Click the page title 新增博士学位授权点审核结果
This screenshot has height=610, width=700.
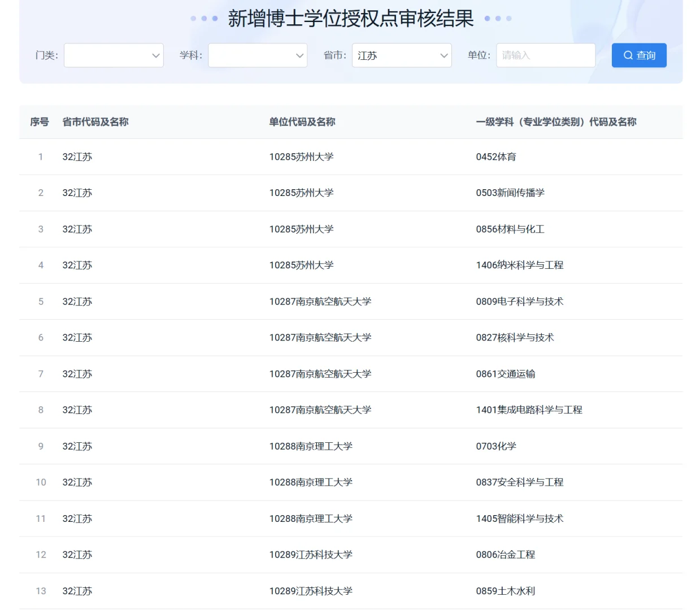351,19
